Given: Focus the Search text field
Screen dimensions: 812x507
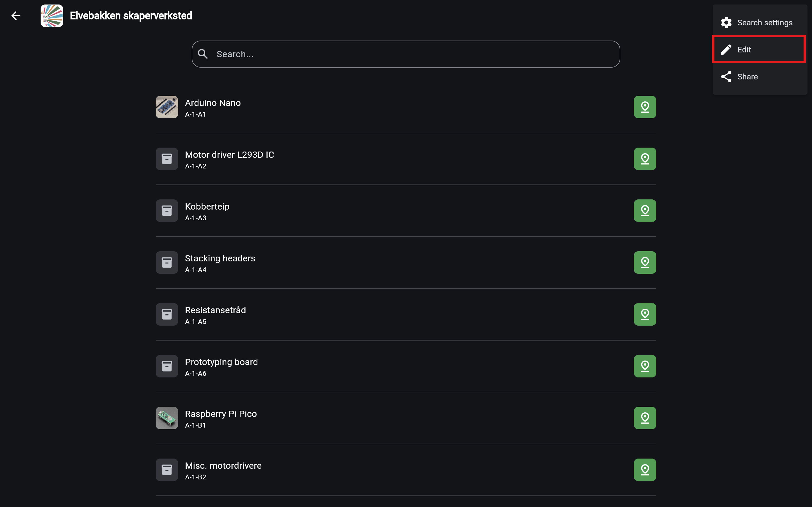Looking at the screenshot, I should pyautogui.click(x=406, y=54).
